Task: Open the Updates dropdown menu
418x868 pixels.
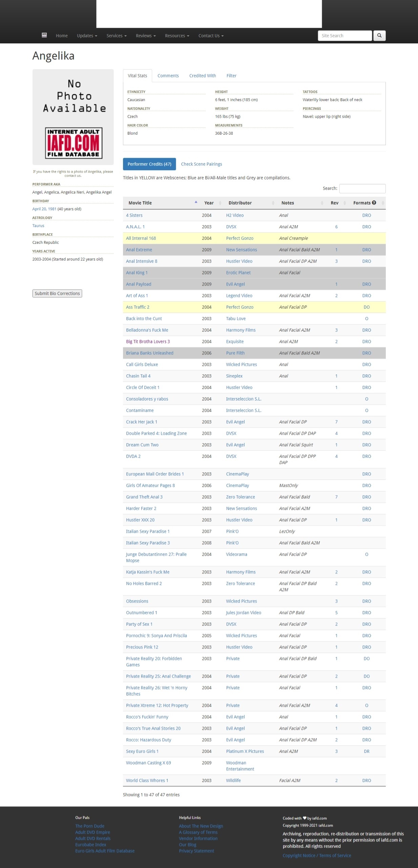Action: [87, 36]
